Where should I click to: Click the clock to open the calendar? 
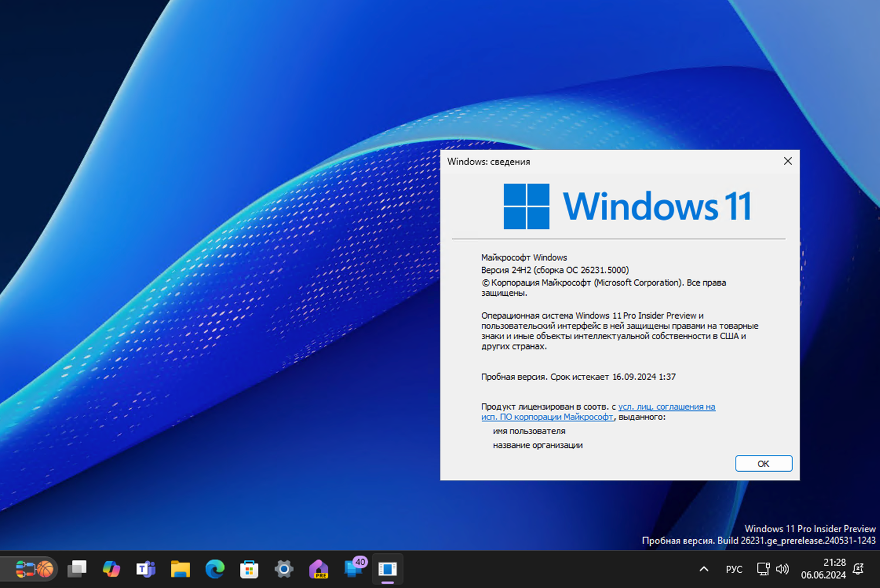coord(824,568)
